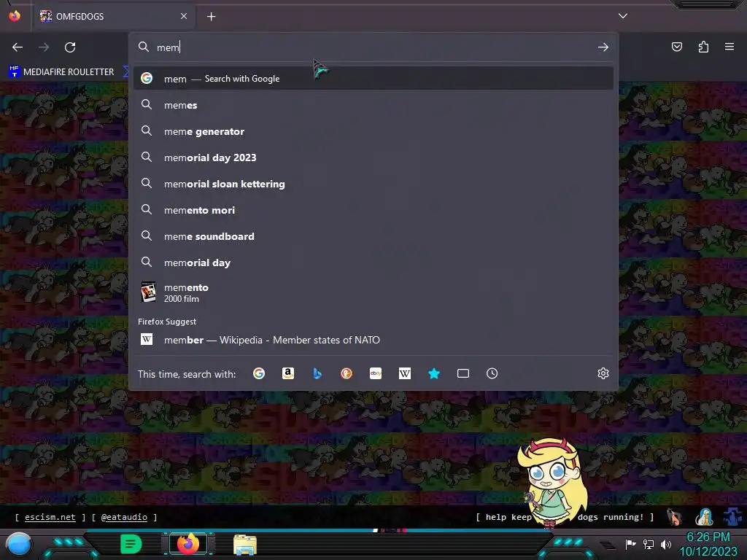Open search settings gear icon

pyautogui.click(x=603, y=373)
